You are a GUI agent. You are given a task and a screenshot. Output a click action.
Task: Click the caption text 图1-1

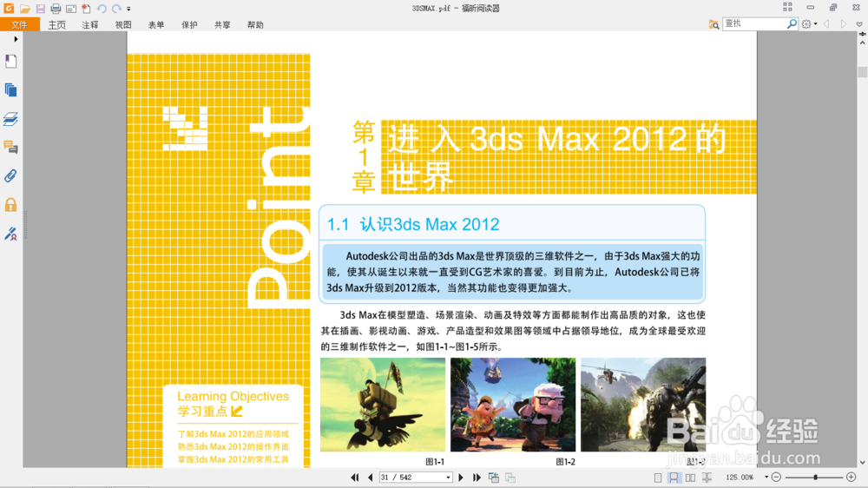point(435,461)
